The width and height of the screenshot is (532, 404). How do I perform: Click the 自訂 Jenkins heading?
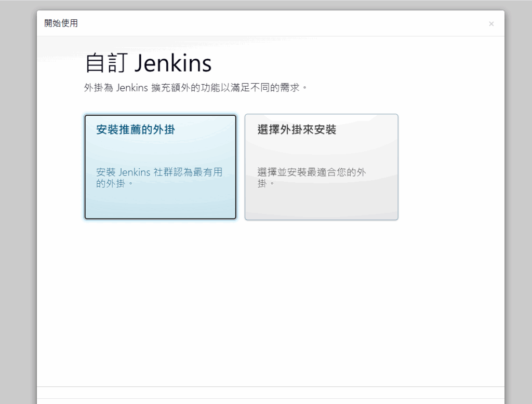click(148, 63)
